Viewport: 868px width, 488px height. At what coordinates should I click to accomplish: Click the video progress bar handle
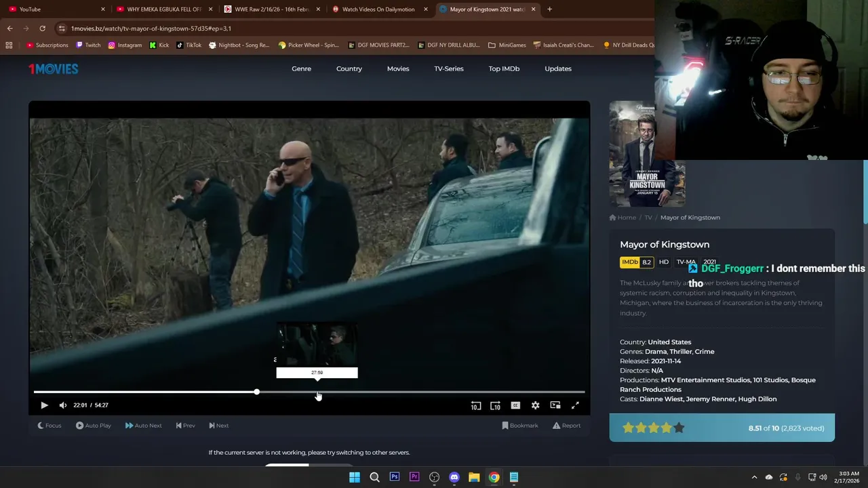pyautogui.click(x=256, y=392)
